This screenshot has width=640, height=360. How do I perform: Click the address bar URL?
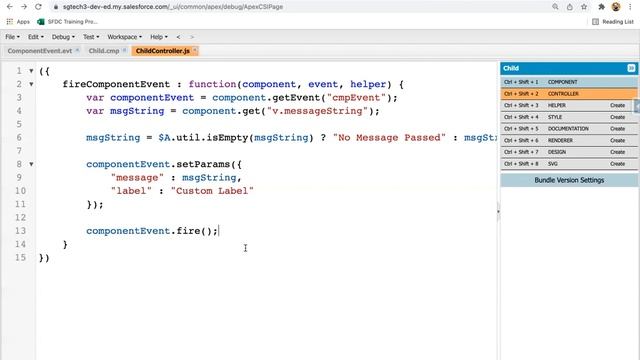[173, 7]
